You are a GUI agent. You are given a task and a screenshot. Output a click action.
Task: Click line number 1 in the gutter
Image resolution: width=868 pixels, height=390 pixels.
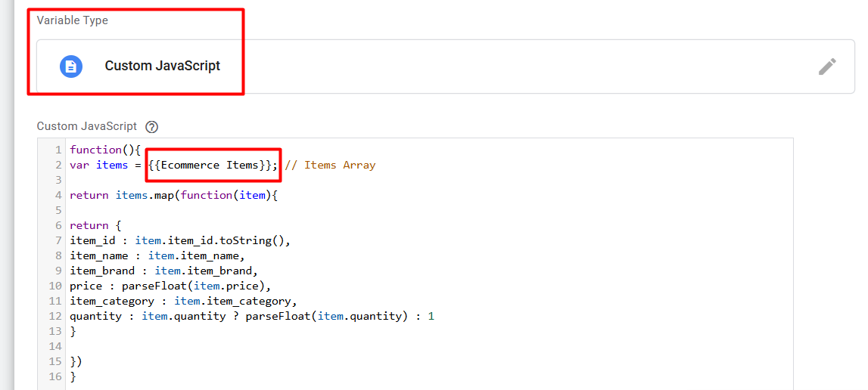[58, 150]
